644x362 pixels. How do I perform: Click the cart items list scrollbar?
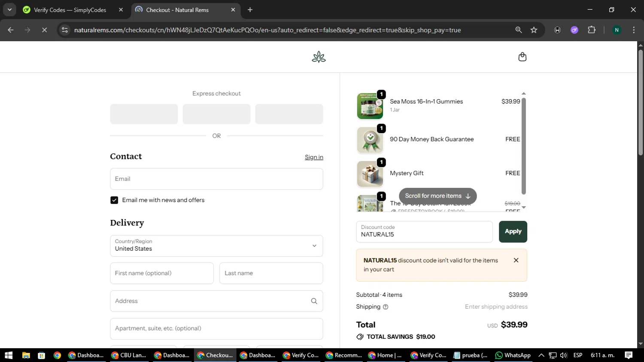(523, 146)
